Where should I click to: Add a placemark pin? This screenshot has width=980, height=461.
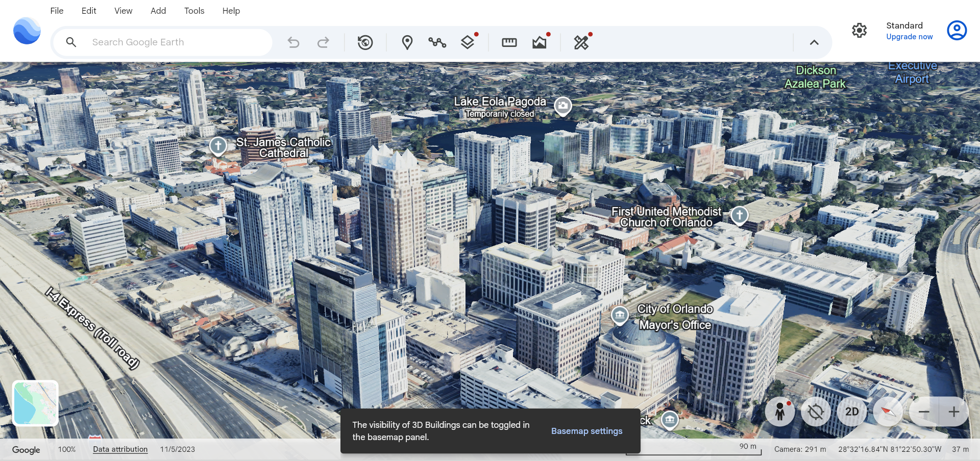407,42
